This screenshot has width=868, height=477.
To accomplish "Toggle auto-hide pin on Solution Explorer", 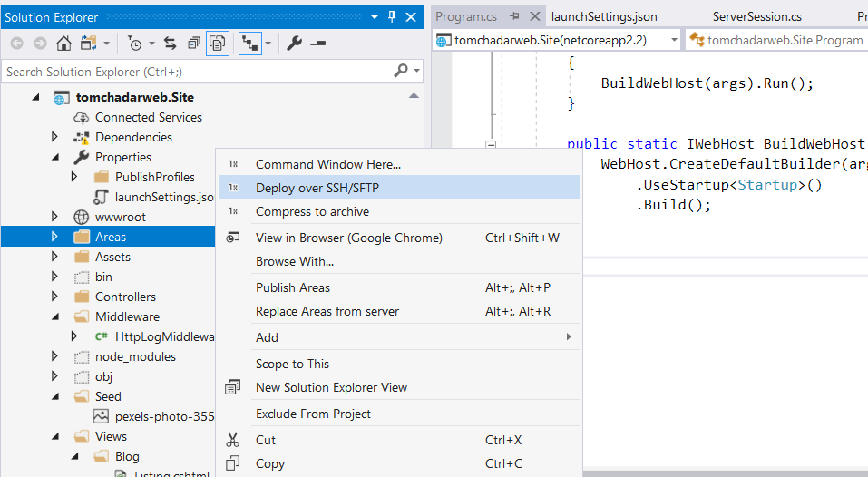I will click(392, 16).
